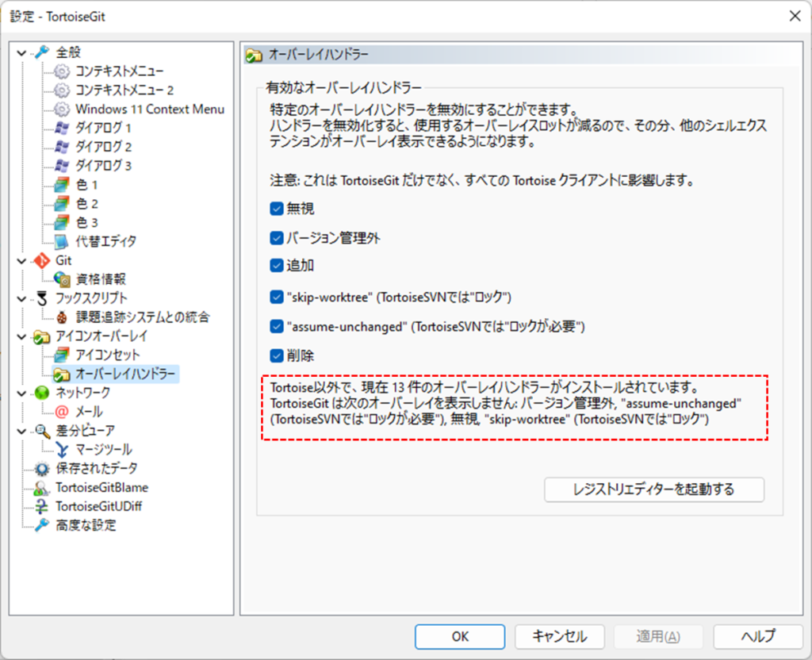
Task: Open help with the ヘルプ button
Action: tap(758, 637)
